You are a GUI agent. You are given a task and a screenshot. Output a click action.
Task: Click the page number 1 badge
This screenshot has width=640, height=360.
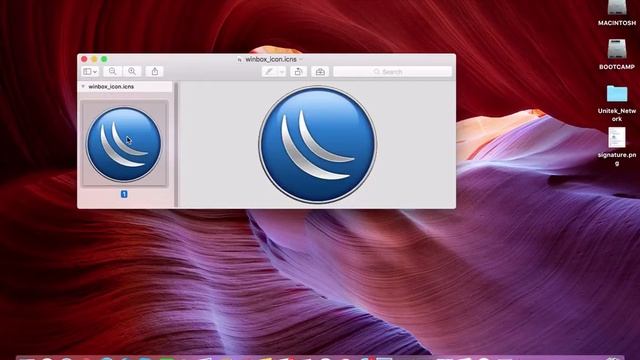[x=124, y=194]
